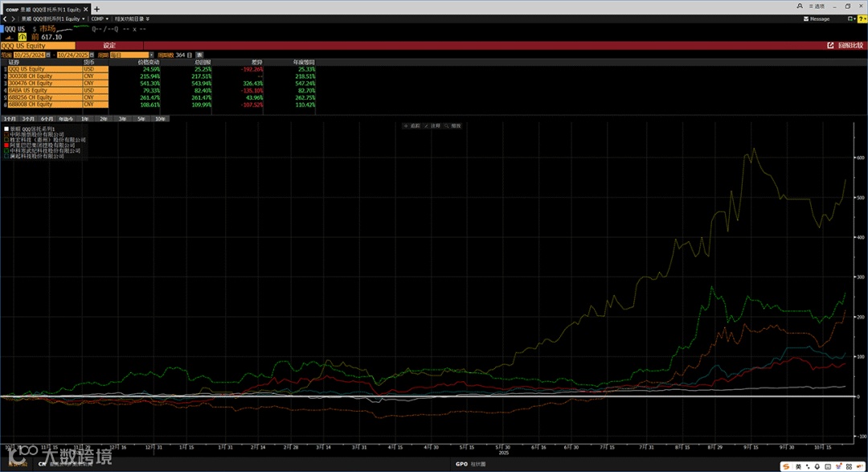Viewport: 868px width, 472px height.
Task: Select the 688008 CH Equity security row
Action: coord(45,105)
